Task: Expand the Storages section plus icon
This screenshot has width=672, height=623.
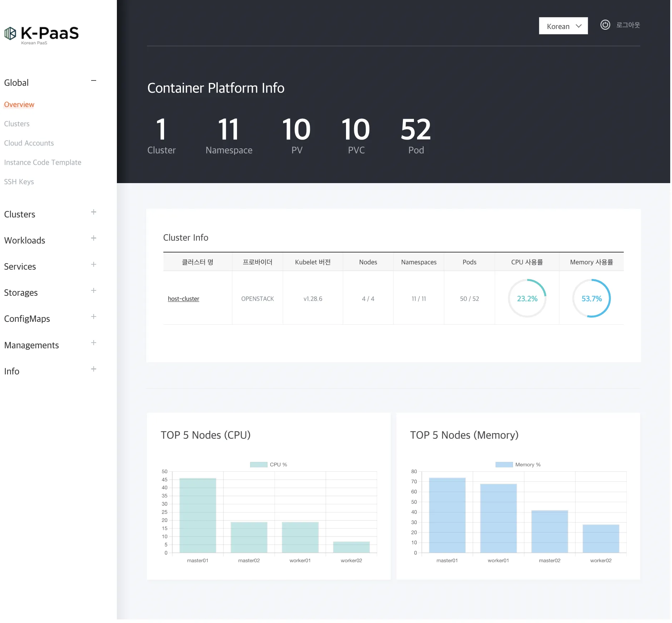Action: 94,290
